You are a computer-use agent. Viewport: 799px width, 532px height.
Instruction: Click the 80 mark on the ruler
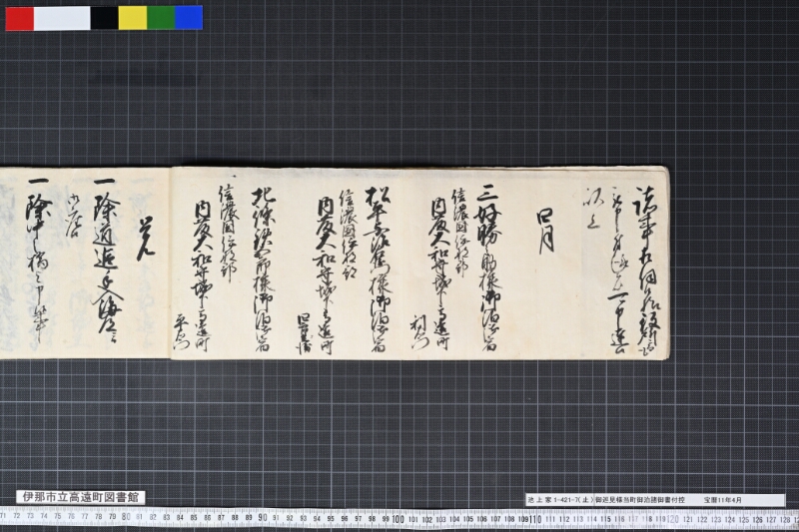(126, 517)
